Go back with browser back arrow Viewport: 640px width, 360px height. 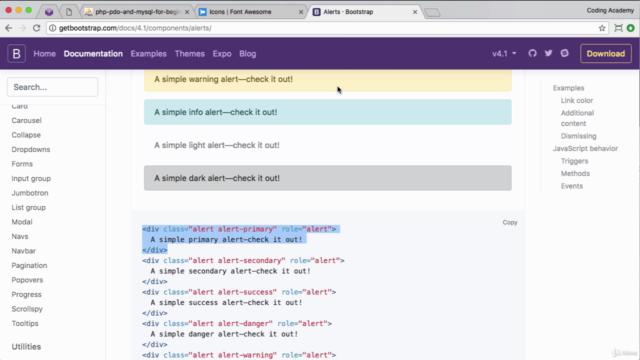tap(9, 28)
